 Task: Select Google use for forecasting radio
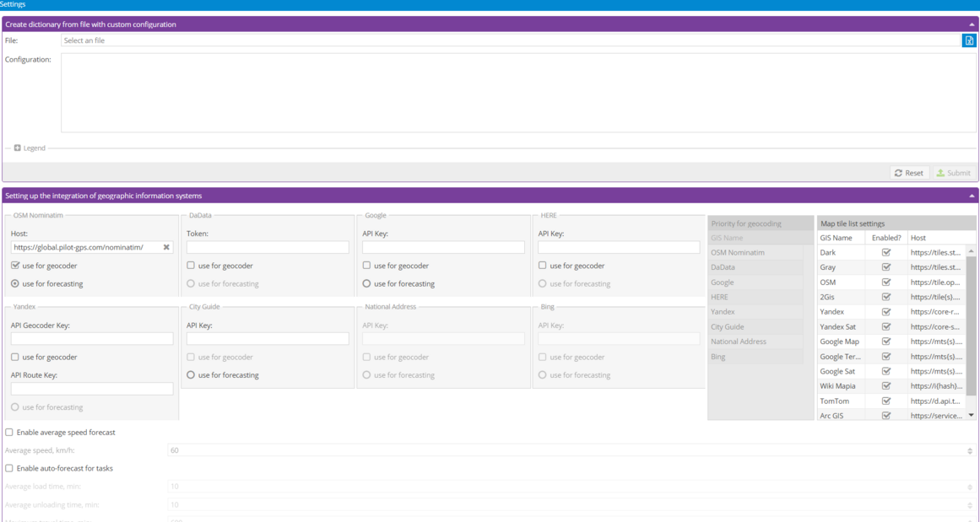click(x=367, y=283)
